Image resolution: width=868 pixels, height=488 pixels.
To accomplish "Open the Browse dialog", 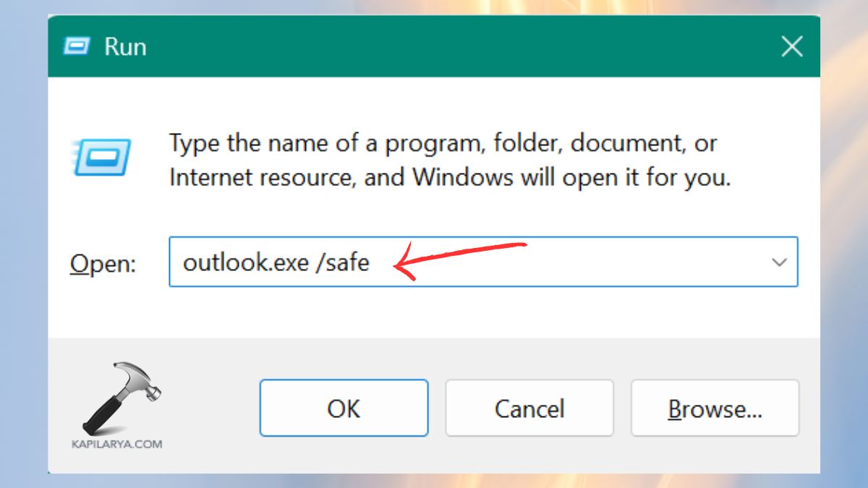I will coord(715,408).
